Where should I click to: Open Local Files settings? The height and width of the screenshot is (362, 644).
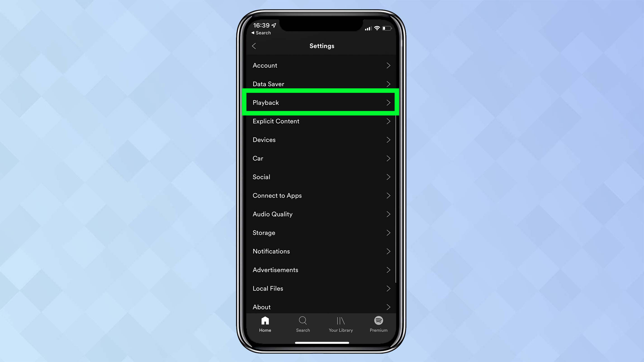coord(322,288)
